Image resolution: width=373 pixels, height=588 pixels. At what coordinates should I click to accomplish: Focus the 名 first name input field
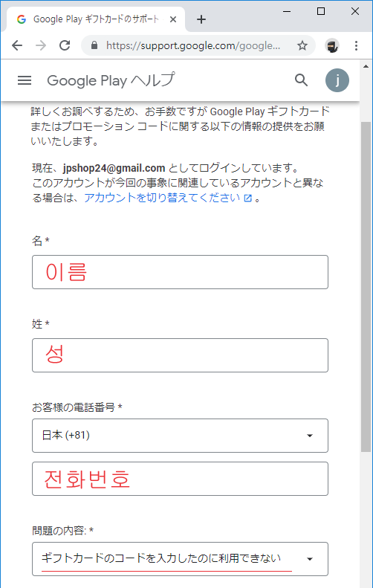(x=180, y=272)
